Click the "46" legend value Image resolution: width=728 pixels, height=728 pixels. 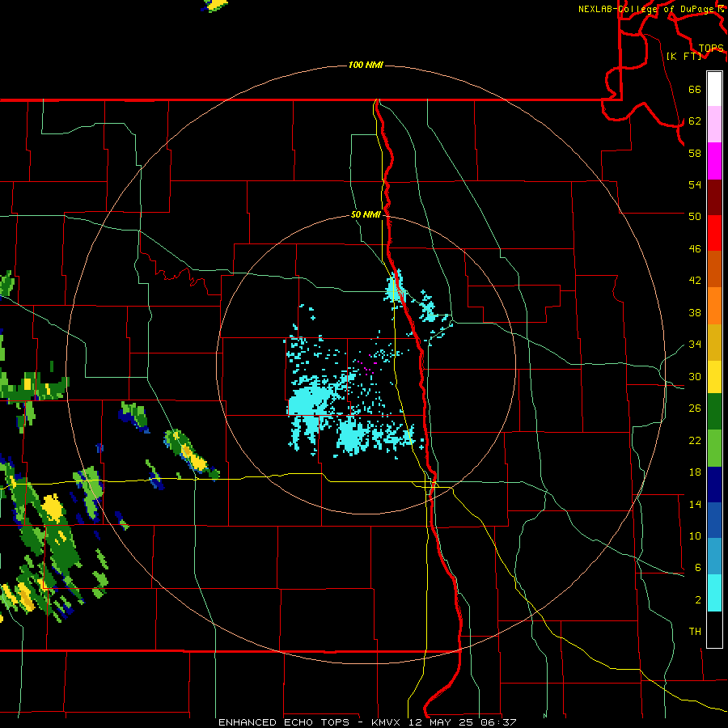695,249
